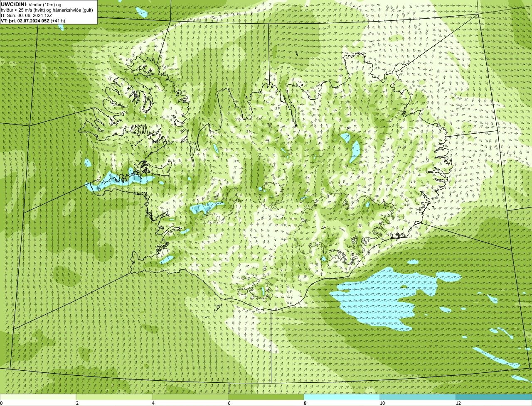Click the light green 2–4 legend swatch
The image size is (532, 406).
(x=114, y=397)
